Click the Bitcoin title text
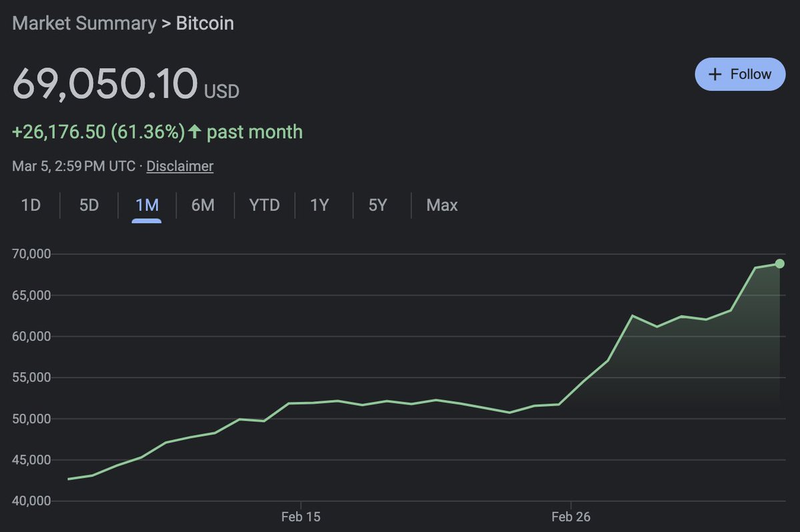The width and height of the screenshot is (800, 532). point(205,23)
